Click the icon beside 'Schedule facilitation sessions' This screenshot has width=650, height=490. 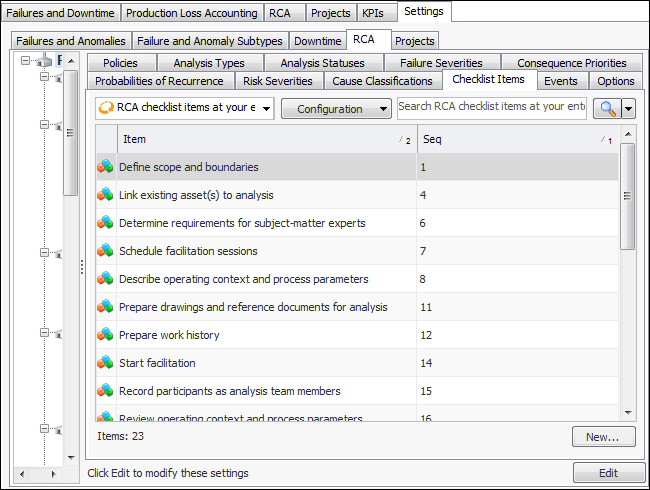(x=105, y=251)
